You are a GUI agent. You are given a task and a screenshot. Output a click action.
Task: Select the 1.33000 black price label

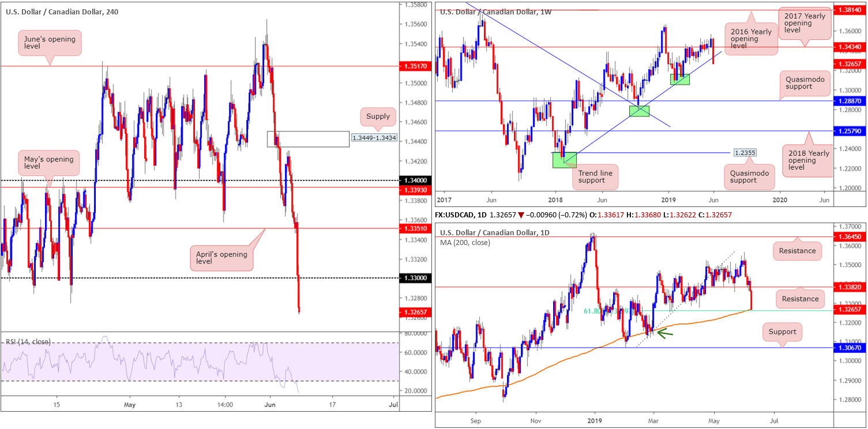415,278
